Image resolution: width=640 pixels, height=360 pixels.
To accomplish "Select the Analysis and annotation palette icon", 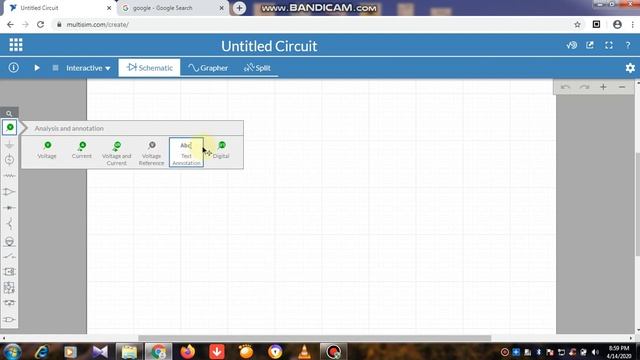I will pyautogui.click(x=9, y=127).
